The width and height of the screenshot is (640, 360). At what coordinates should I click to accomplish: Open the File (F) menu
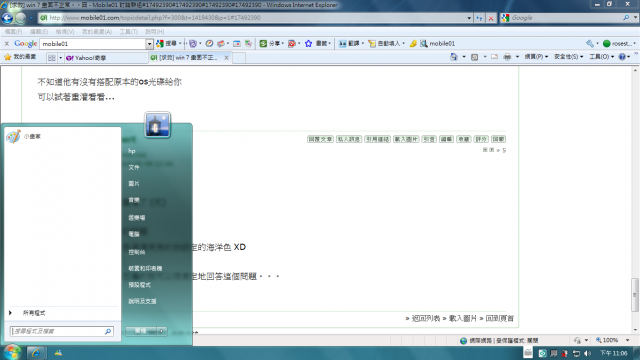13,31
